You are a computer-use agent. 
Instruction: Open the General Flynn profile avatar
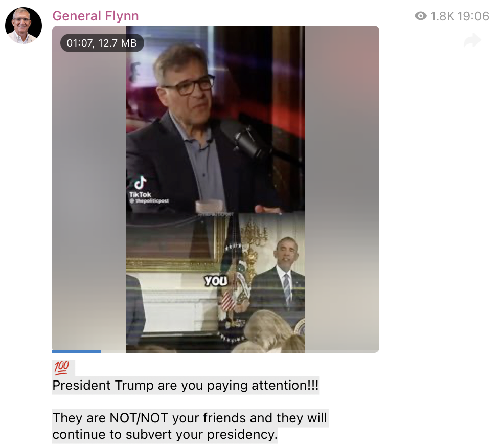click(24, 26)
